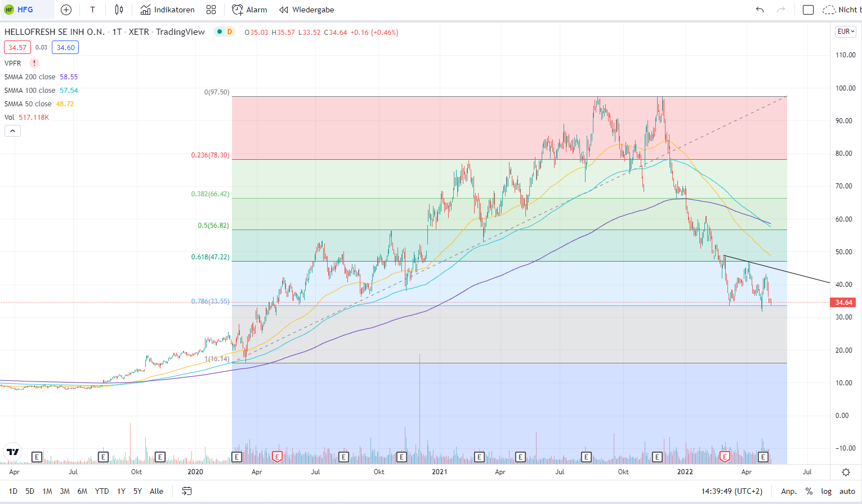Click the red earnings E marker left of Apr 2022

[725, 457]
